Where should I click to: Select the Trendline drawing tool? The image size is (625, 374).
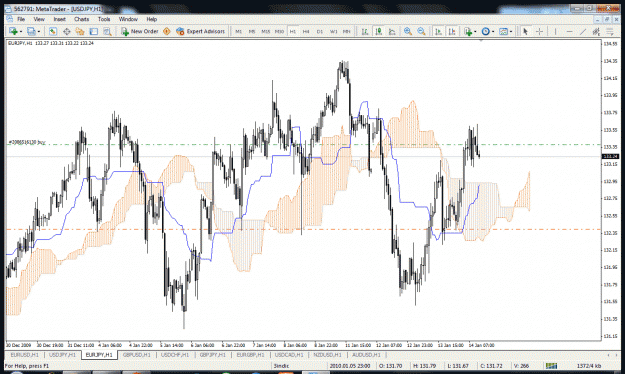(583, 31)
